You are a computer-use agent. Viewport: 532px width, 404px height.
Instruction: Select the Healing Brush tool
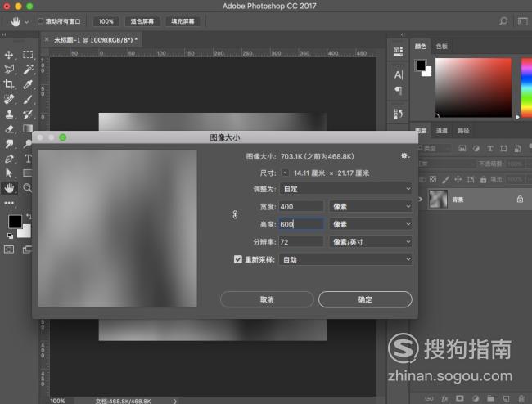coord(9,99)
